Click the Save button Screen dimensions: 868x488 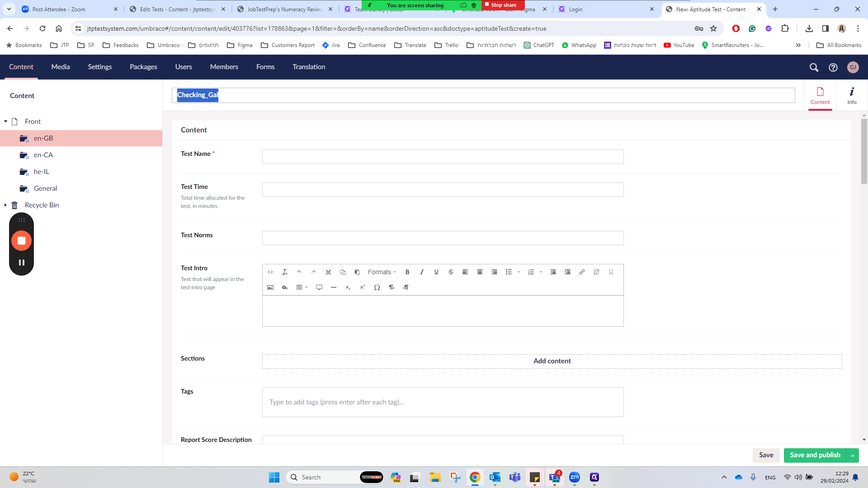[x=766, y=455]
